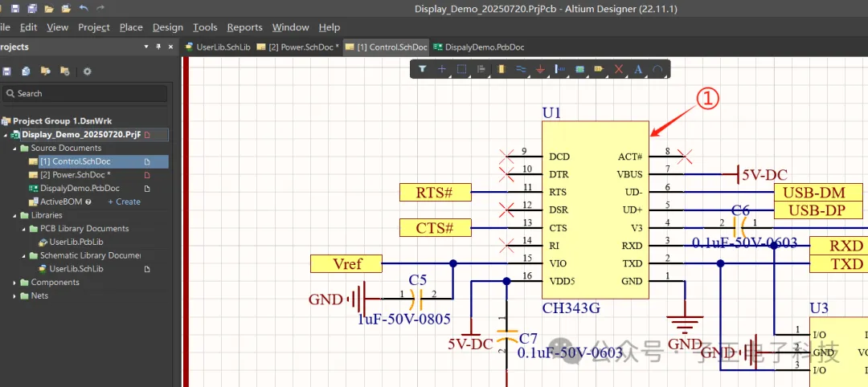Click the RTS# port on schematic
Screen dimensions: 868x387
tap(435, 193)
